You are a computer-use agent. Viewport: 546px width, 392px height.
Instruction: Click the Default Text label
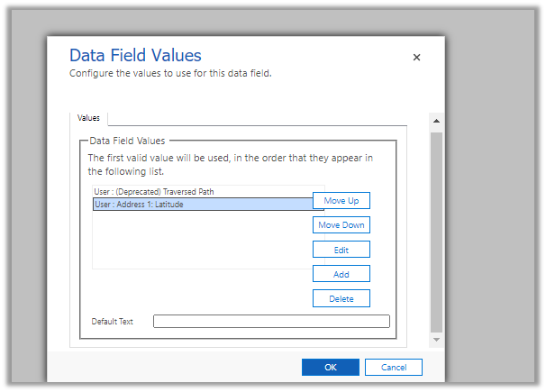click(113, 322)
